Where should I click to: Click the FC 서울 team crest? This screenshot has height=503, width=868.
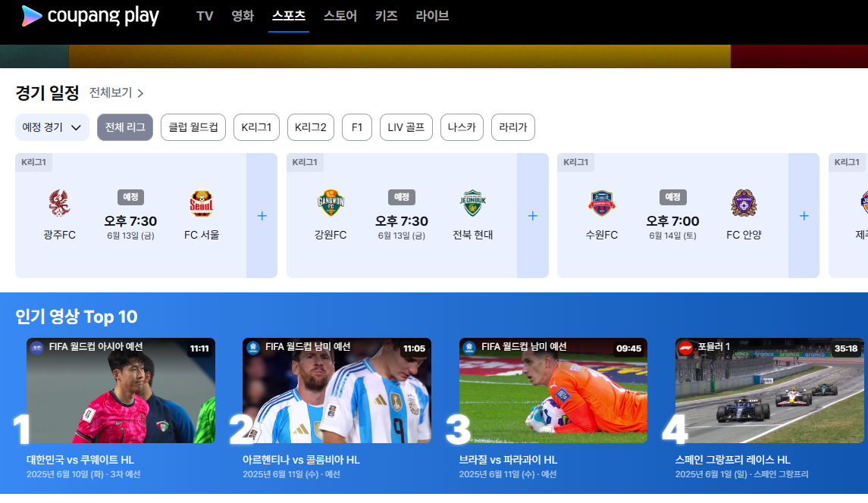pyautogui.click(x=202, y=203)
